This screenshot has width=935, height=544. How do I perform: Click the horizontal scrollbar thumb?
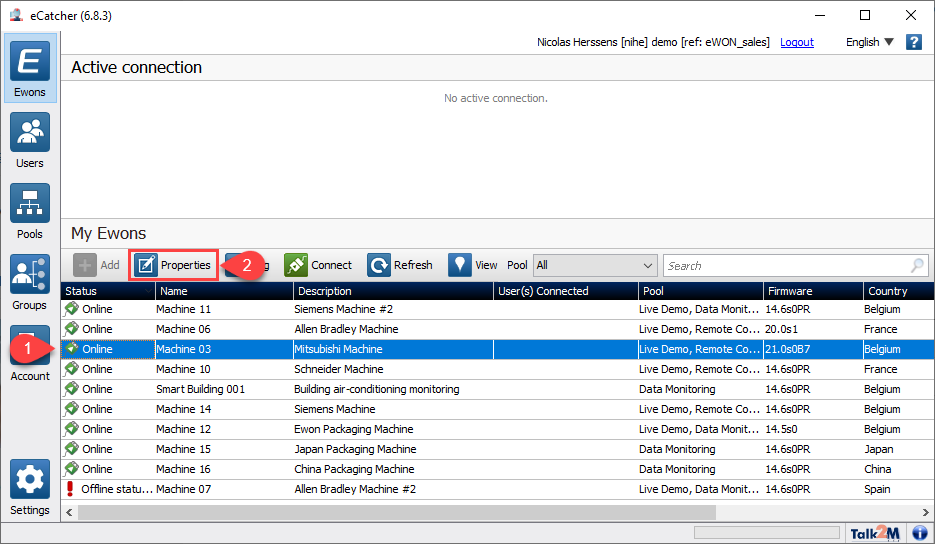pyautogui.click(x=397, y=512)
